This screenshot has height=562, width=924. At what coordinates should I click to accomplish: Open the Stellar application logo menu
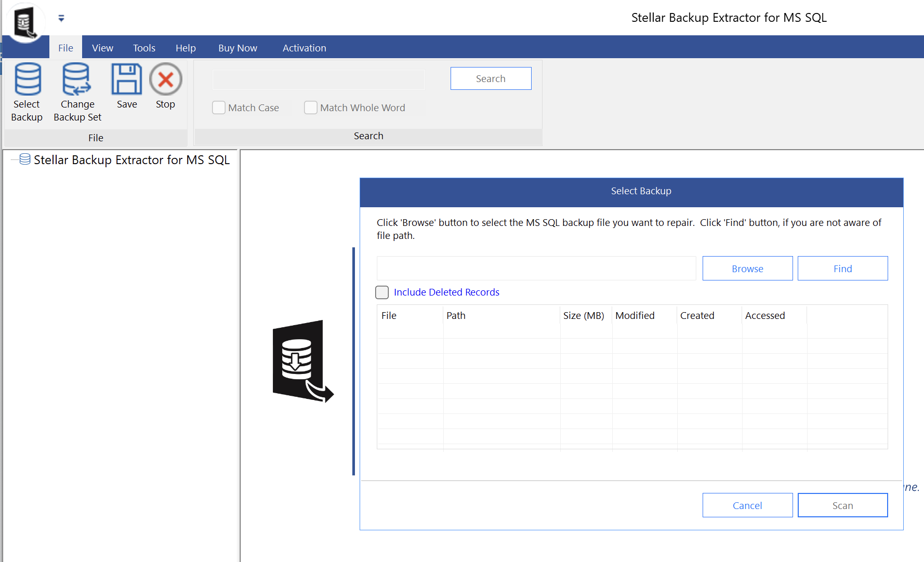25,22
